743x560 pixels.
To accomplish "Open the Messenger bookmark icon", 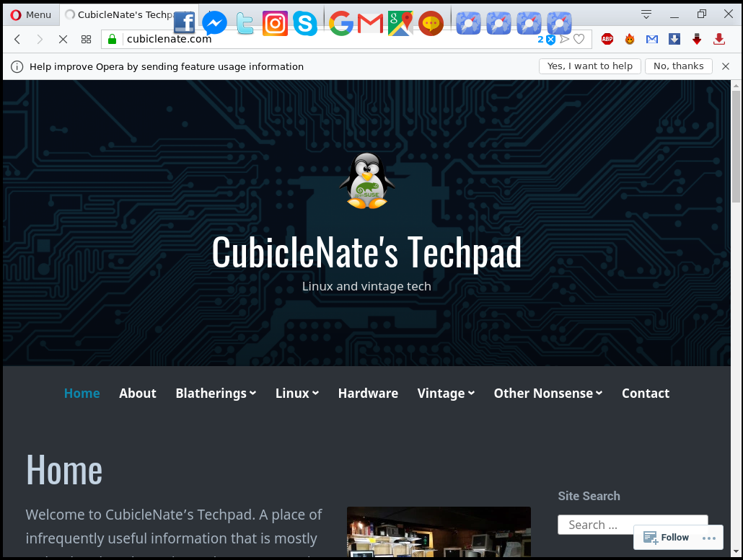I will [x=214, y=22].
